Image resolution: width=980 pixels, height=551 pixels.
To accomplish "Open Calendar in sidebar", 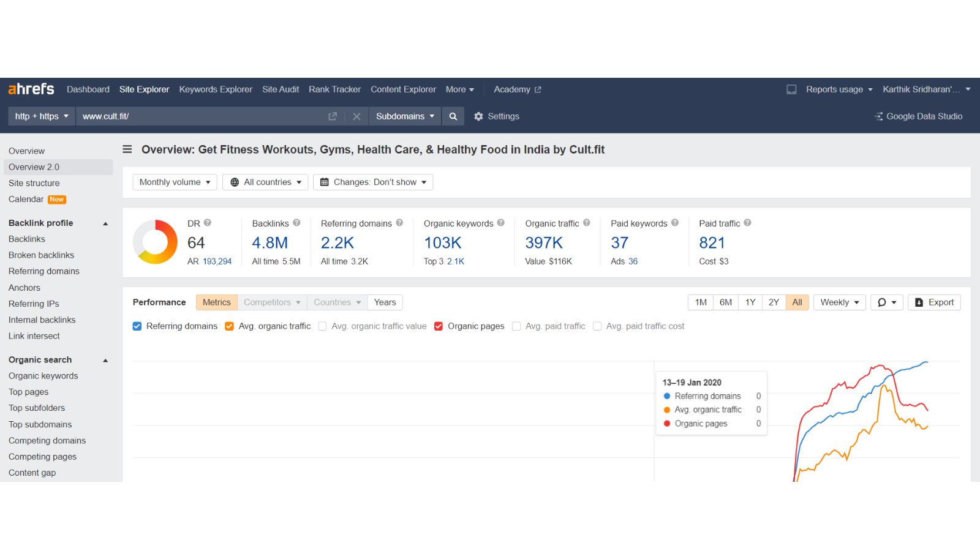I will point(26,199).
